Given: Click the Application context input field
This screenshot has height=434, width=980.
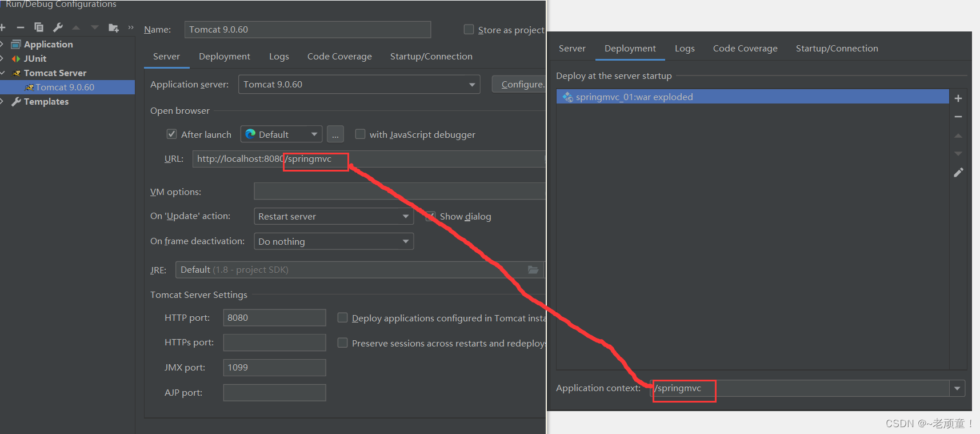Looking at the screenshot, I should [x=800, y=388].
